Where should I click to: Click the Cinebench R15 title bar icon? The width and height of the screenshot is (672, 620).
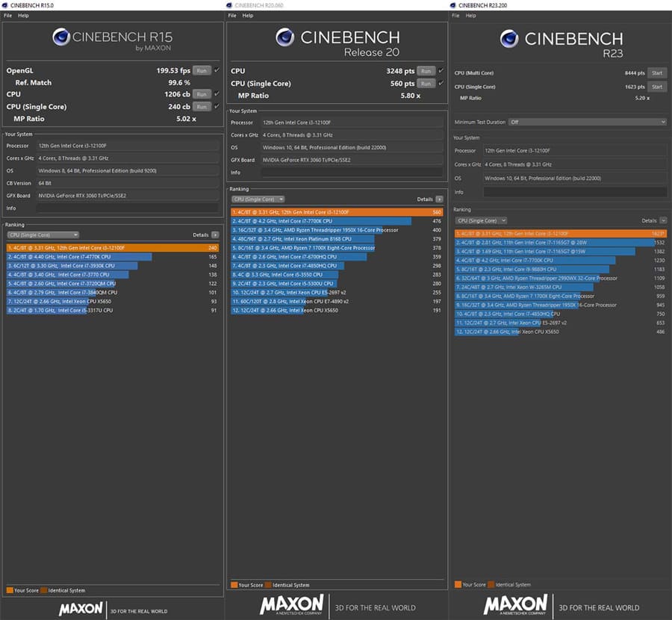(x=4, y=5)
